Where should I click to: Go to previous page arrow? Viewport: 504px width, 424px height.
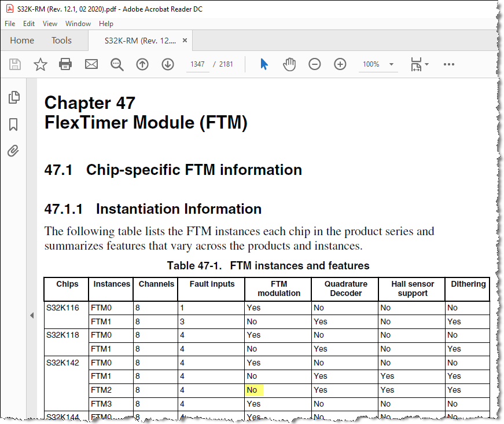click(142, 64)
